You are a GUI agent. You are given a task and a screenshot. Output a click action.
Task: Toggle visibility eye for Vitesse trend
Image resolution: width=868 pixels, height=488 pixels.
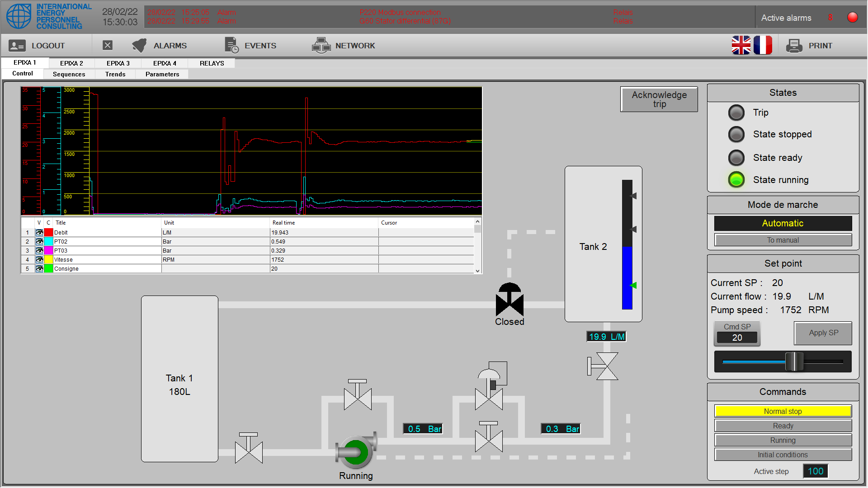(39, 260)
